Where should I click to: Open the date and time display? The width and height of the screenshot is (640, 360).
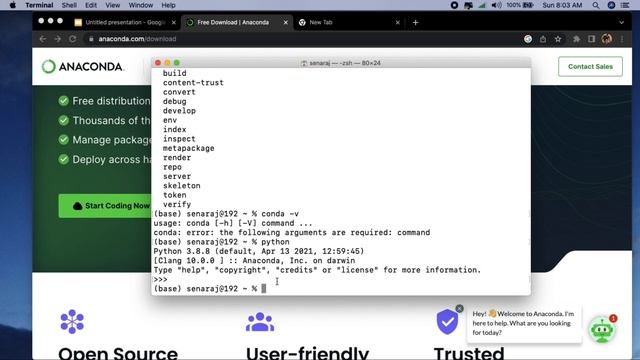562,5
